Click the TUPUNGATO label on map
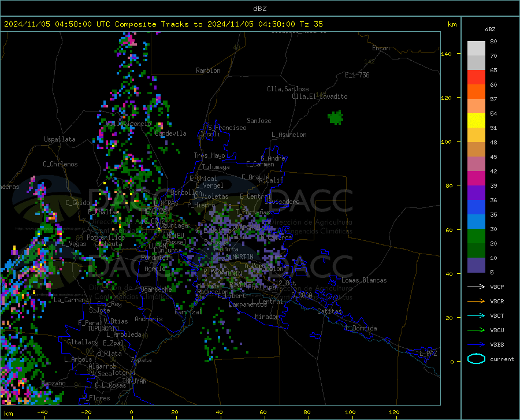The width and height of the screenshot is (520, 420). (x=103, y=329)
